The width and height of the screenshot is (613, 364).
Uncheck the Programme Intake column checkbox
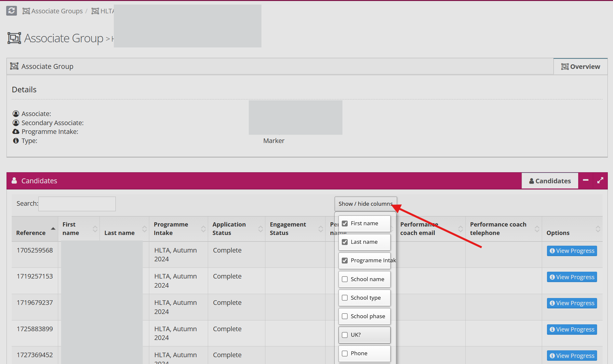coord(345,260)
